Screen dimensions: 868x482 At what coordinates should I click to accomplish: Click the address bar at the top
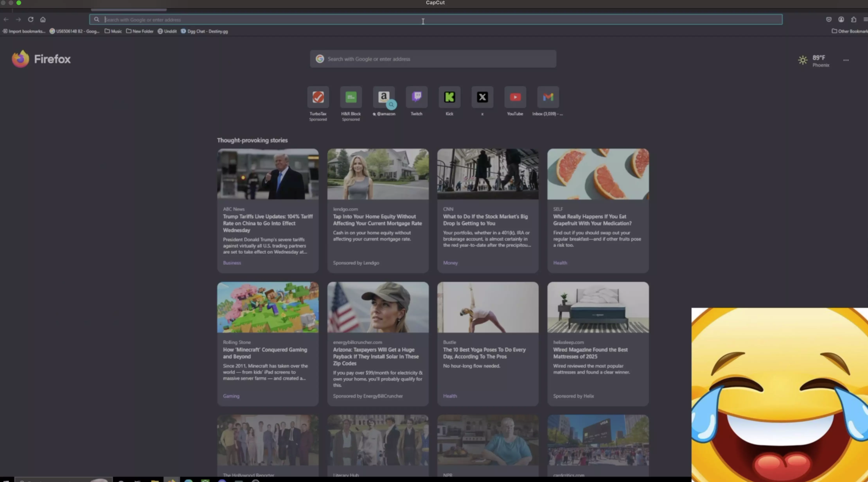(436, 20)
